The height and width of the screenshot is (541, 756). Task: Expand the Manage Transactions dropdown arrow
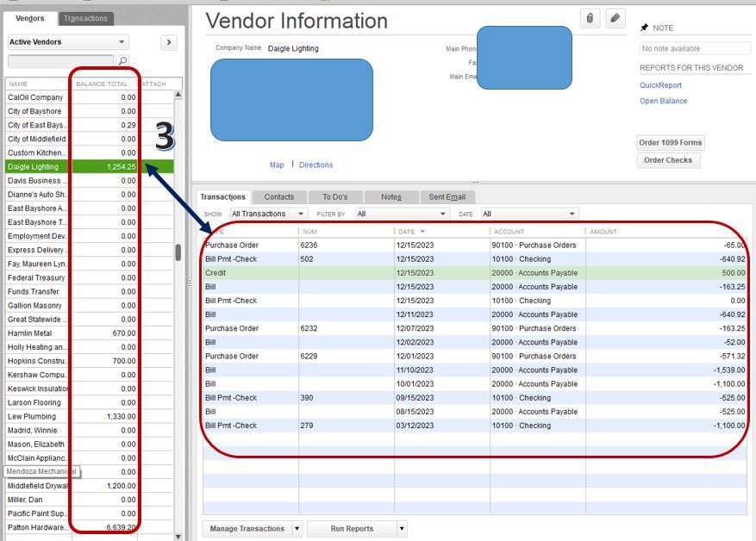pyautogui.click(x=297, y=528)
